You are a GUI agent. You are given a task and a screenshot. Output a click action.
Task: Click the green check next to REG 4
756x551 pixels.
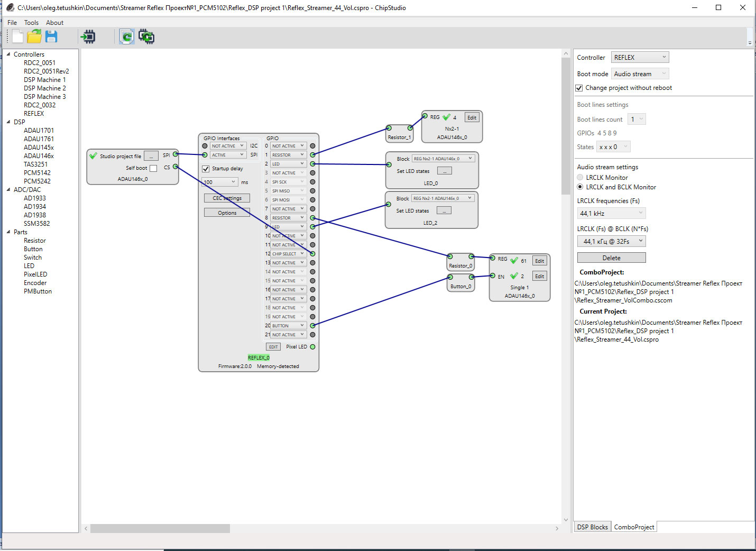coord(447,117)
